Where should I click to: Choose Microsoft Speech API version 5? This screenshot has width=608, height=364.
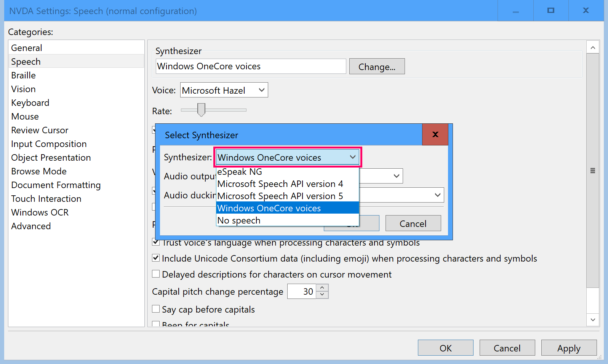pos(288,196)
